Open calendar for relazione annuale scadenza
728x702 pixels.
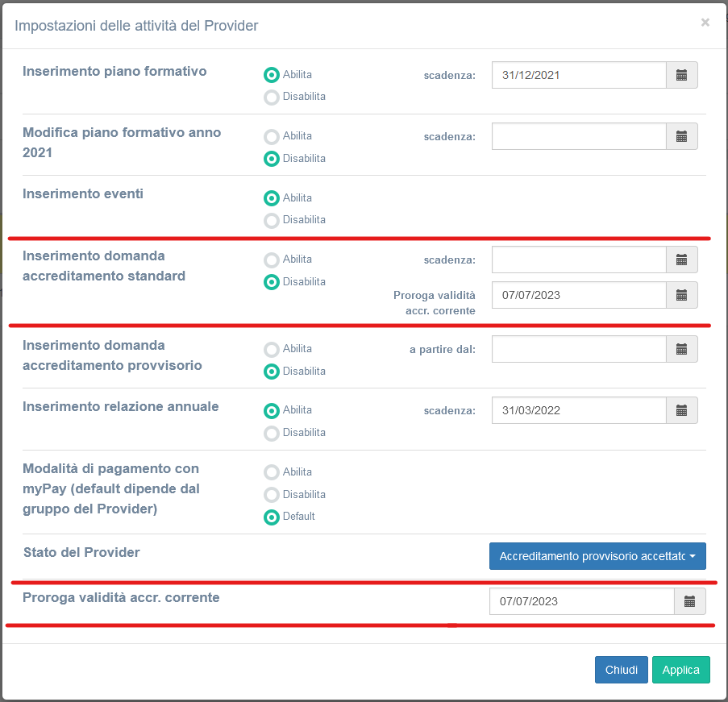681,410
